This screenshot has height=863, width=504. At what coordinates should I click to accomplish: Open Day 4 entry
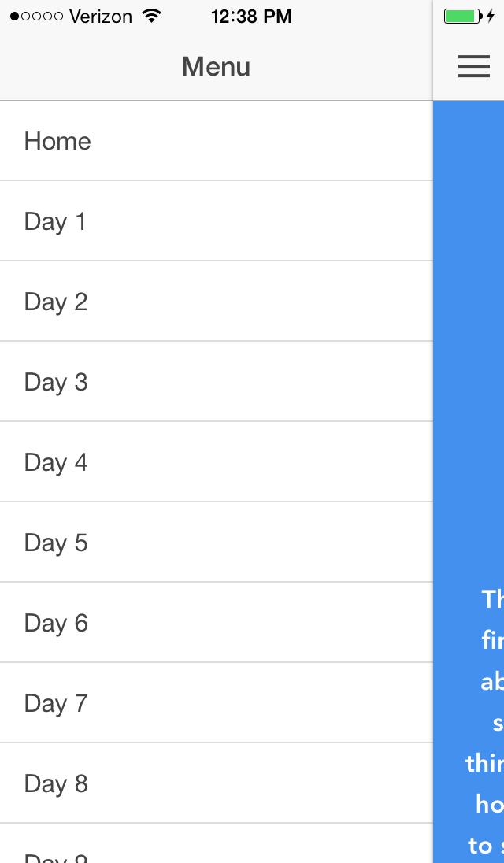tap(217, 461)
